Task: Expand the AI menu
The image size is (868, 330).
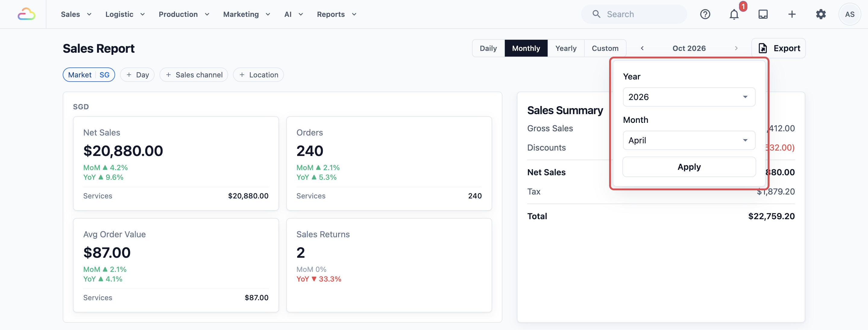Action: click(x=294, y=14)
